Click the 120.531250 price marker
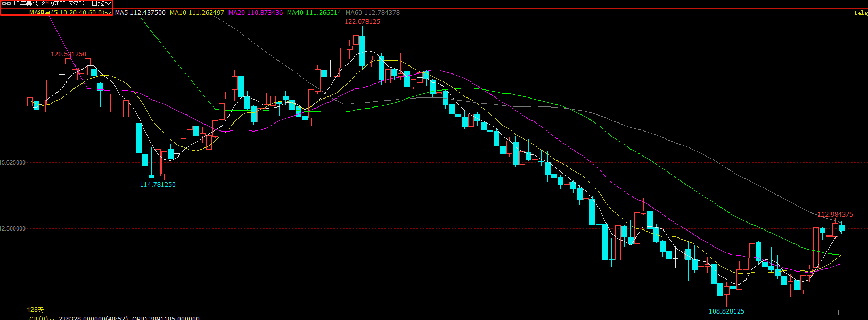This screenshot has height=320, width=868. pyautogui.click(x=68, y=54)
